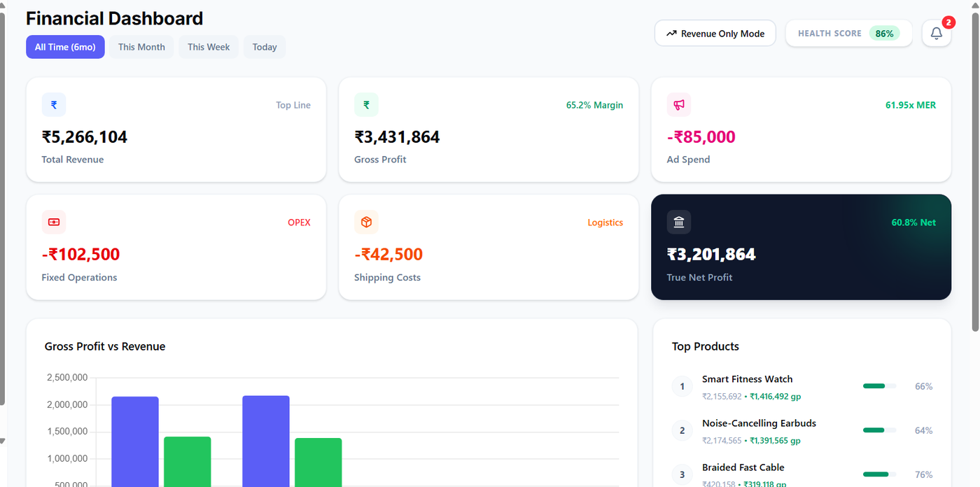The image size is (980, 487).
Task: Click the -₹102,500 fixed operations value
Action: 80,254
